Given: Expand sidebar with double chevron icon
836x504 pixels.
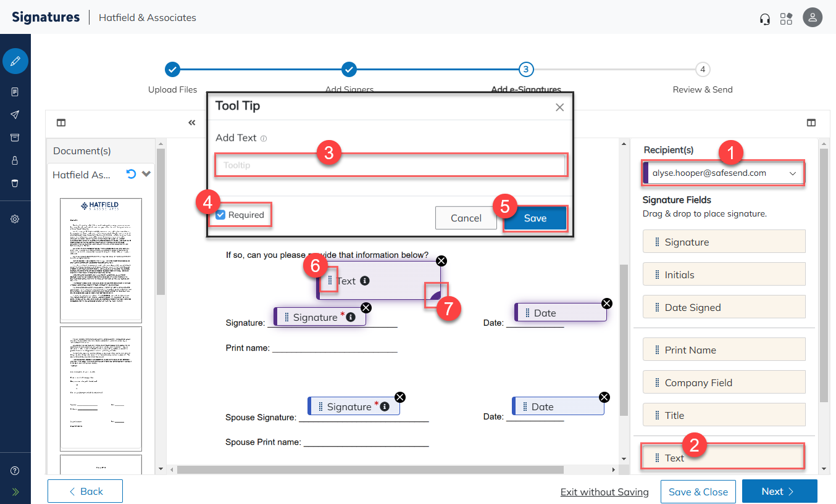Looking at the screenshot, I should click(15, 492).
